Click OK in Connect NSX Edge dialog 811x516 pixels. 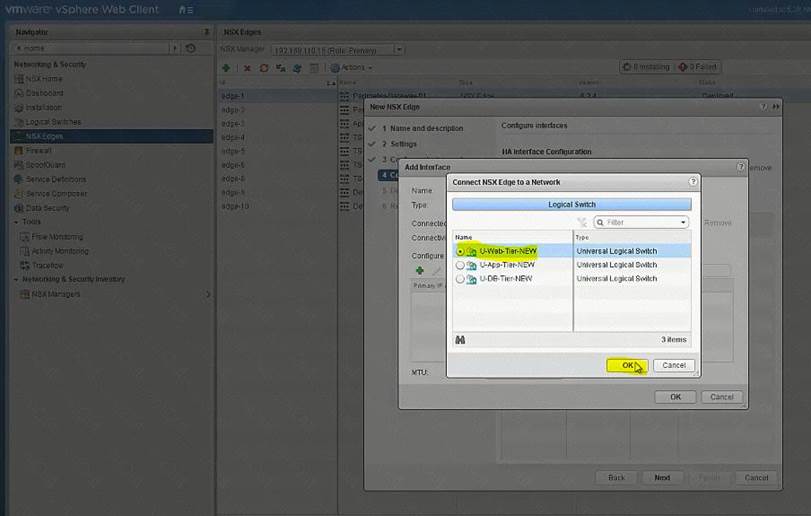click(x=627, y=365)
